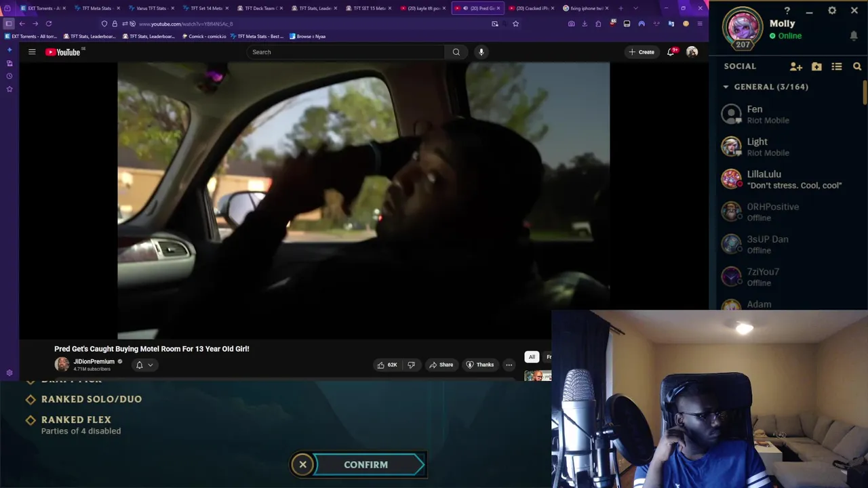Open the JiDionPremium channel name link
868x488 pixels.
click(x=94, y=361)
